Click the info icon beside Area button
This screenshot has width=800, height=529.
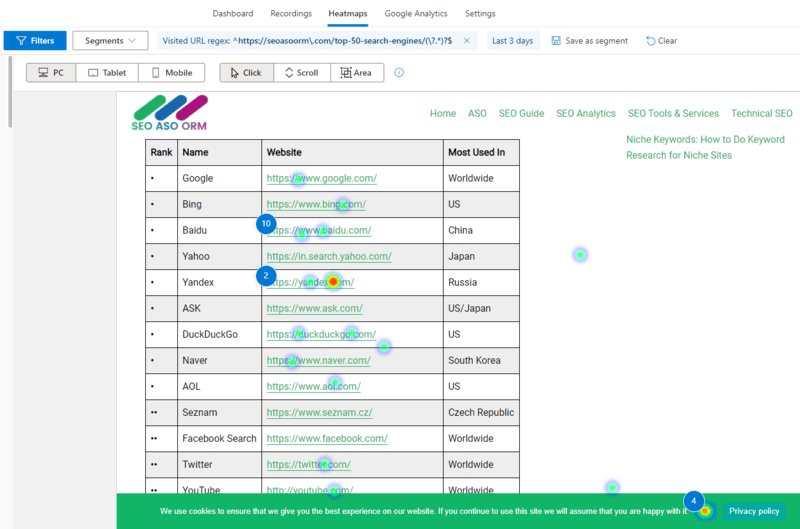pos(399,72)
